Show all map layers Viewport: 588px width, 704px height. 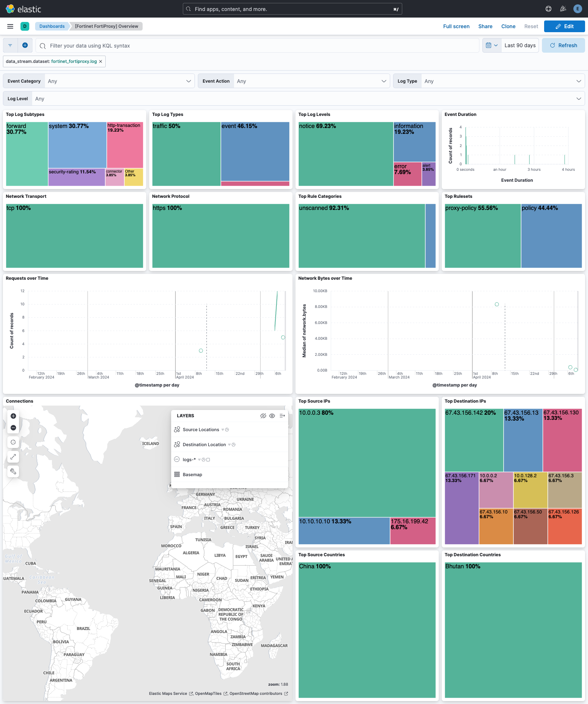[272, 416]
